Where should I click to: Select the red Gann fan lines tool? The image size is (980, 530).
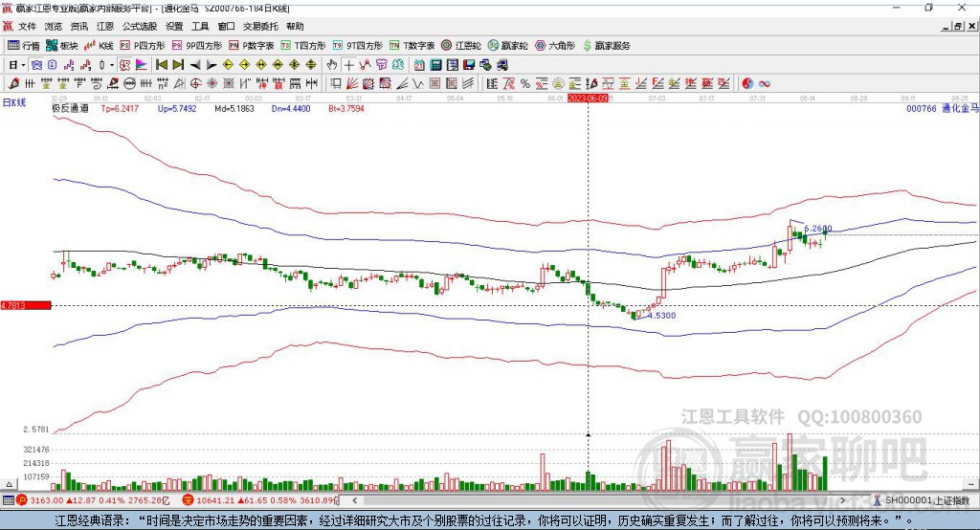352,84
